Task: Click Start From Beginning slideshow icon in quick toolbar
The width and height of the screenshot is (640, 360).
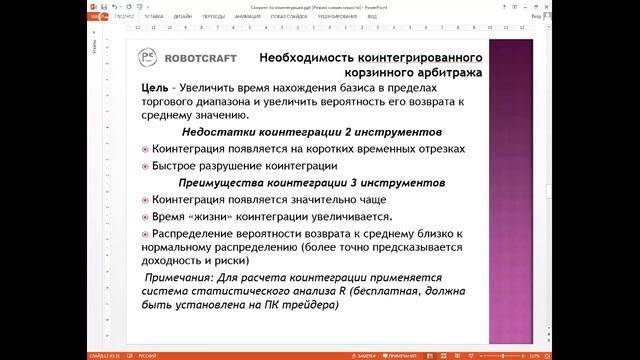Action: click(140, 7)
